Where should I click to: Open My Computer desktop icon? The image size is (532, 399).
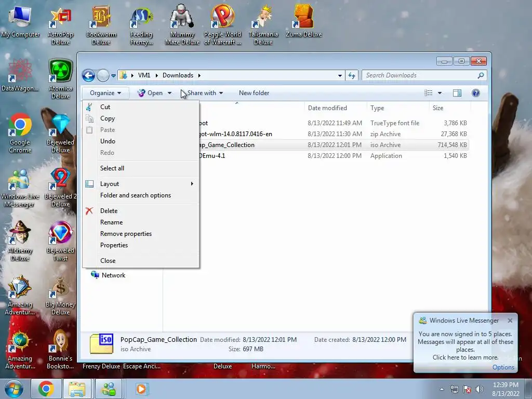20,22
